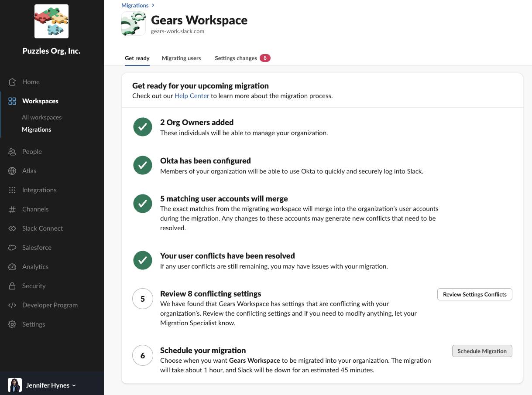Click the Atlas globe icon

point(12,171)
